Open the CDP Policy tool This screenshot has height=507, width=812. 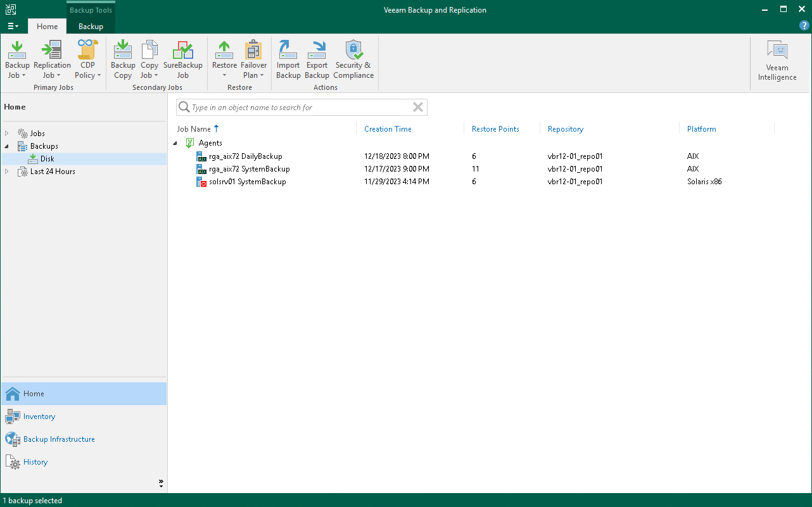(86, 59)
